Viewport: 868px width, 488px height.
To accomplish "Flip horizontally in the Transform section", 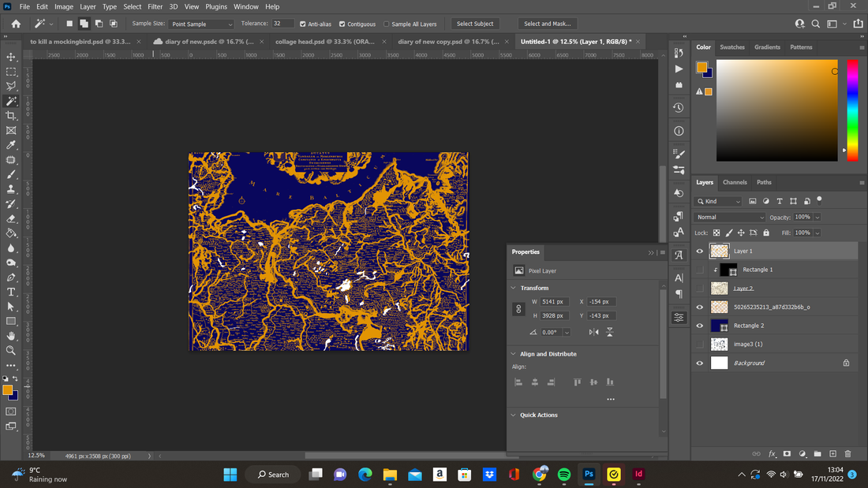I will click(x=594, y=332).
